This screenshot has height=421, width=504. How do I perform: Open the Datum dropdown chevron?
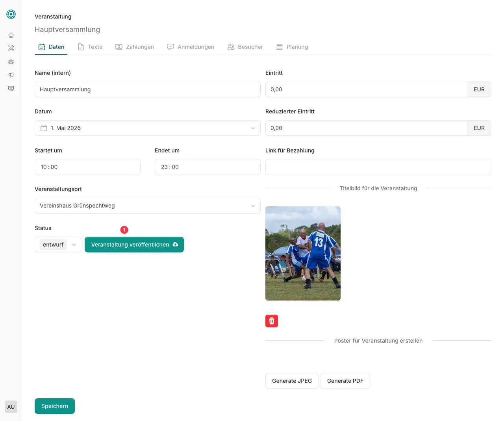253,128
